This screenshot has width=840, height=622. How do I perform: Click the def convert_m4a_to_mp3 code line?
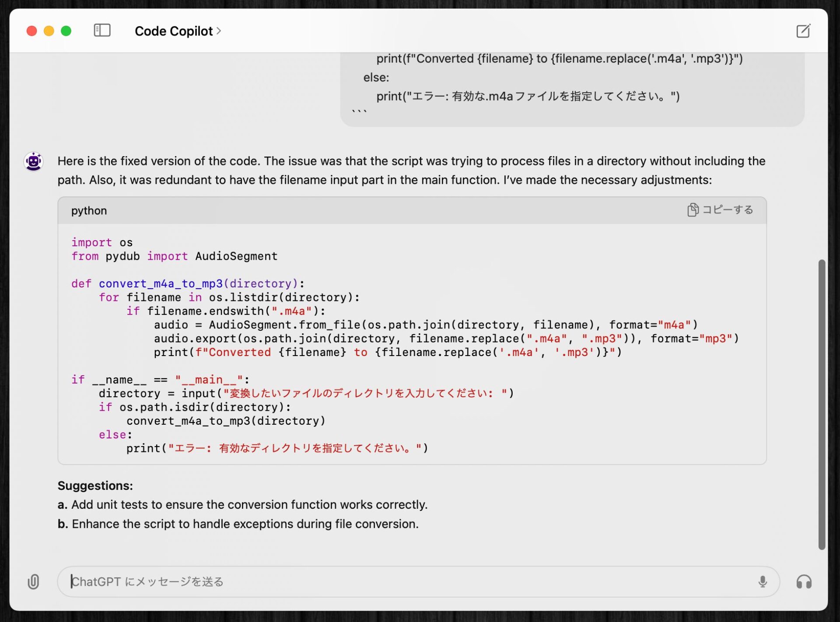(188, 283)
